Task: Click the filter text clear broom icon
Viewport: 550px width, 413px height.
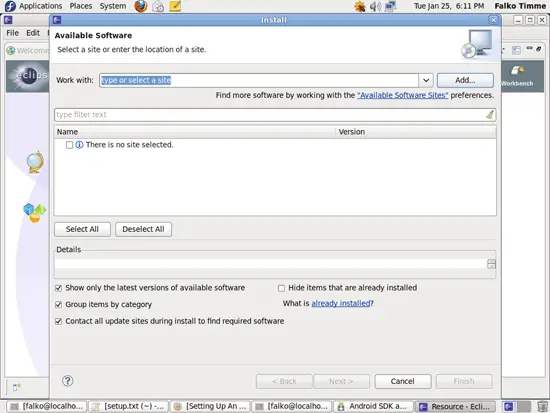Action: (x=490, y=114)
